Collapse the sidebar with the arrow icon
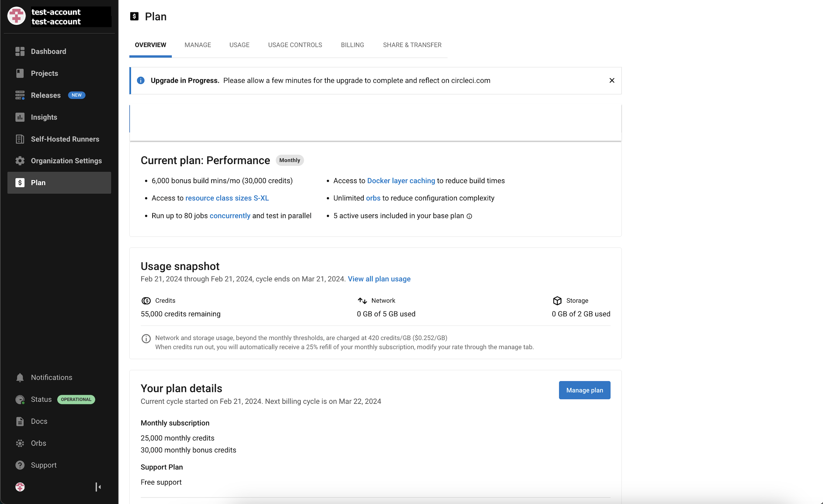The image size is (823, 504). pos(98,487)
